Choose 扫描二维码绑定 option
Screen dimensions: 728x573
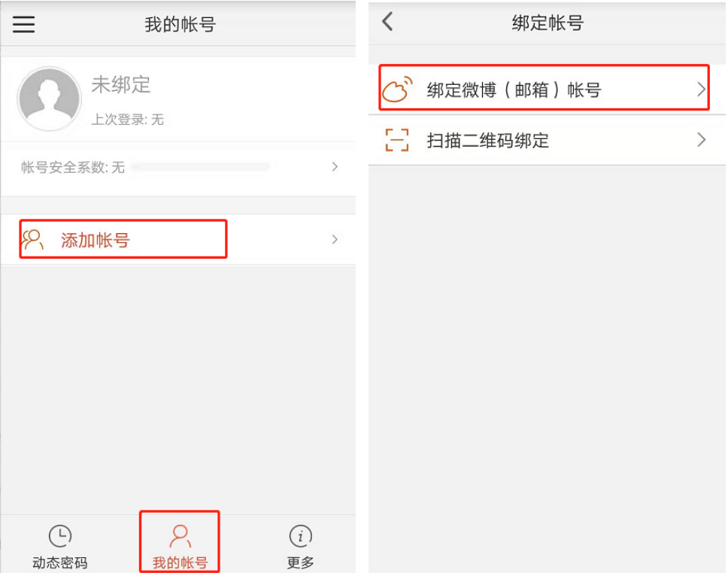click(x=547, y=140)
